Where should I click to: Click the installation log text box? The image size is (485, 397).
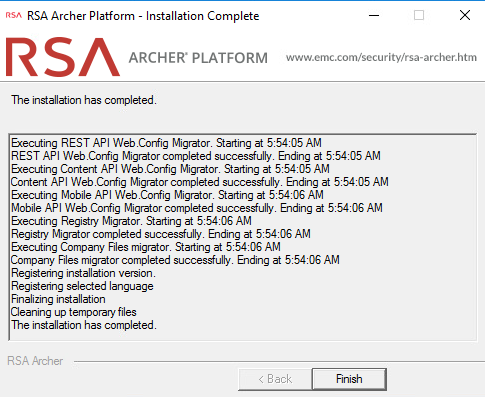point(243,237)
